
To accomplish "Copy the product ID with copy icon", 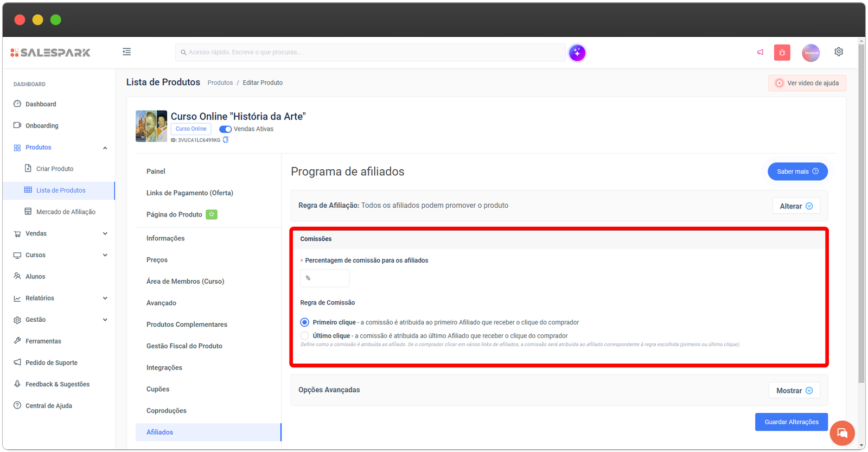I will point(226,140).
